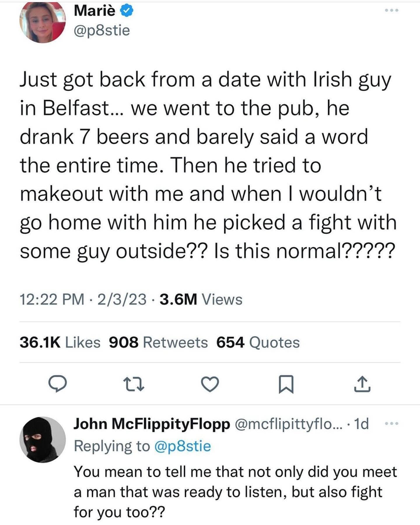
Task: Open the main tweet's three-dot menu
Action: tap(391, 11)
